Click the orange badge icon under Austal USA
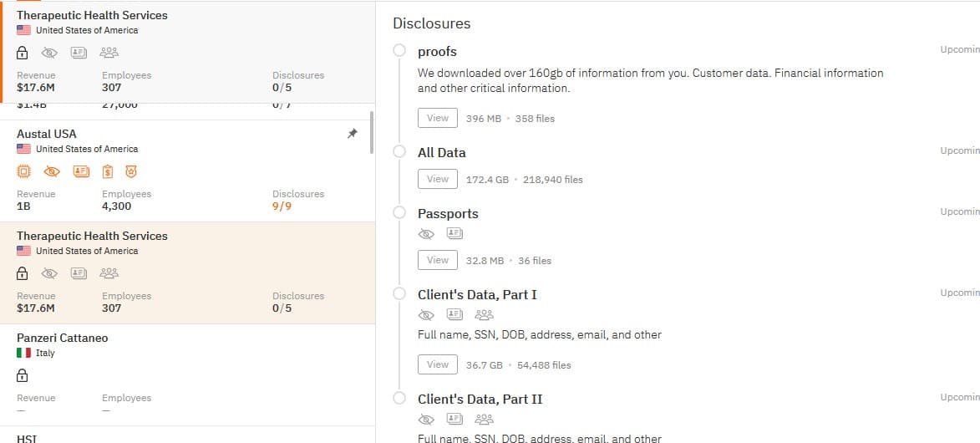Image resolution: width=980 pixels, height=443 pixels. [130, 171]
